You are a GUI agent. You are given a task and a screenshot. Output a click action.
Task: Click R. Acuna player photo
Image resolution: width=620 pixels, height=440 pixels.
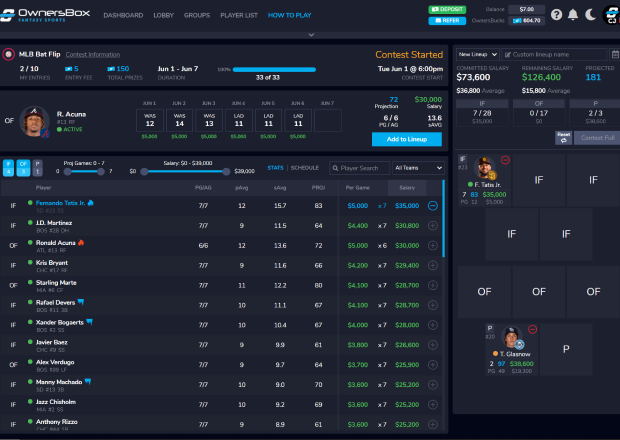(x=34, y=121)
